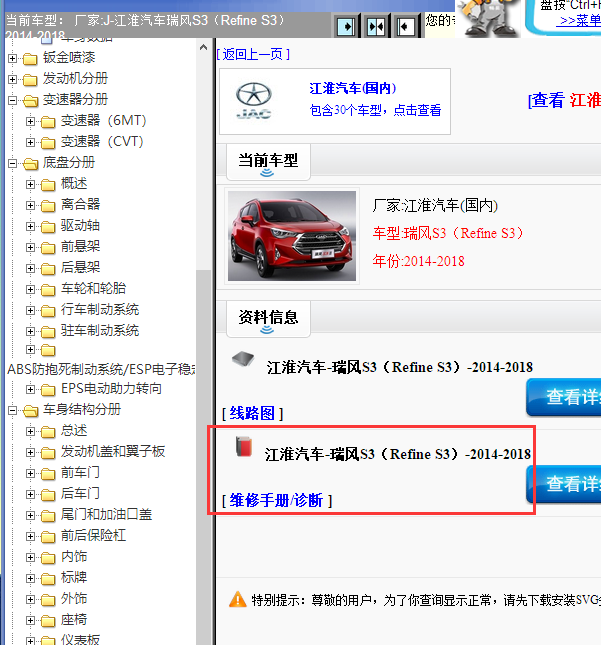This screenshot has height=645, width=601.
Task: Go back via 返回上一页 link
Action: 253,54
